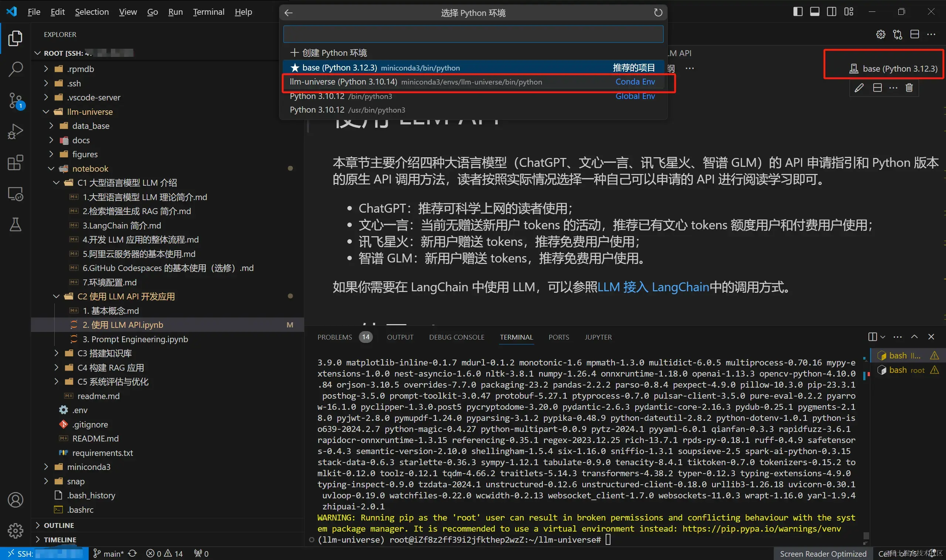Open the Testing flask view
Image resolution: width=946 pixels, height=560 pixels.
(x=15, y=224)
